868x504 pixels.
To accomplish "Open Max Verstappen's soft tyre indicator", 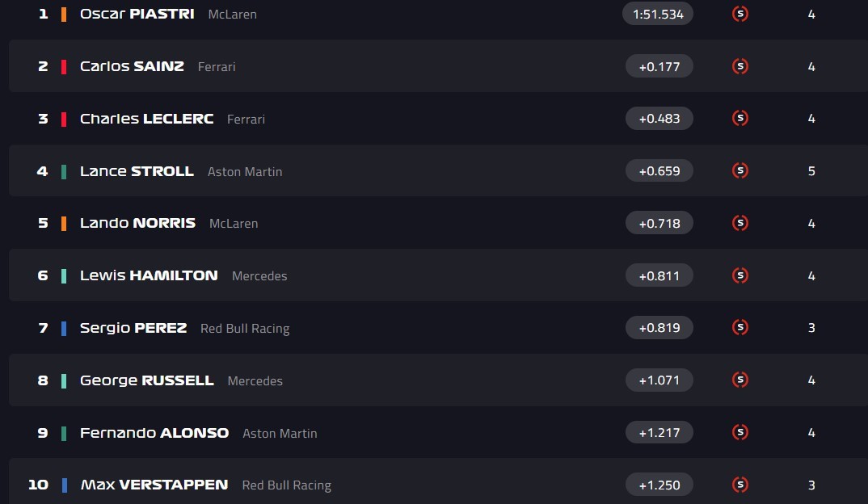I will pos(740,485).
